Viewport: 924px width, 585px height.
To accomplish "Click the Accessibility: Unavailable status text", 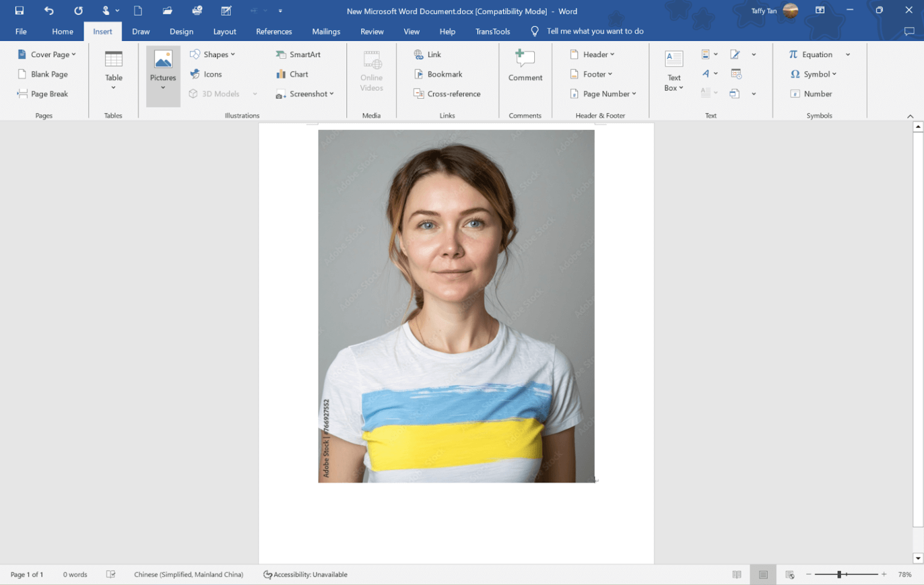I will coord(306,575).
